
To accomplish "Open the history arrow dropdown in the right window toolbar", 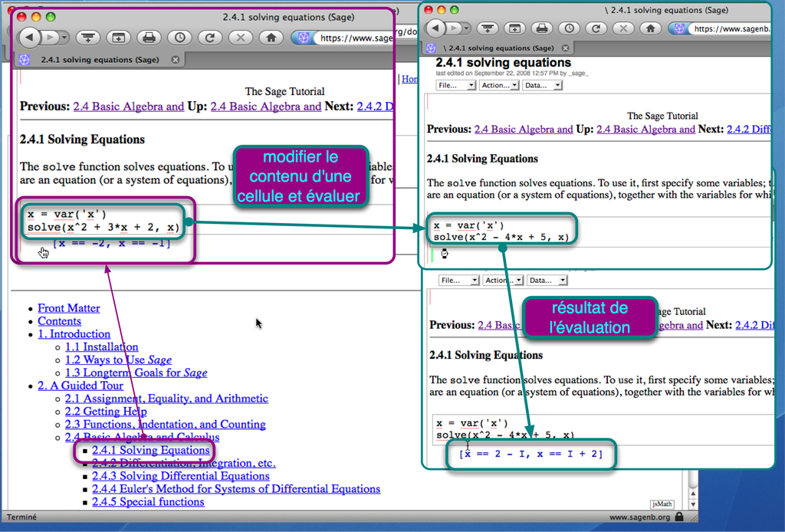I will pyautogui.click(x=466, y=28).
